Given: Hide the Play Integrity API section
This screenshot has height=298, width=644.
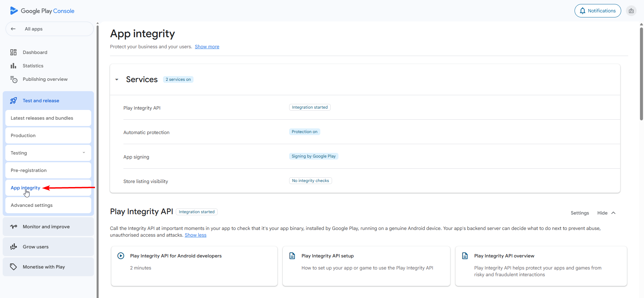Looking at the screenshot, I should point(606,213).
